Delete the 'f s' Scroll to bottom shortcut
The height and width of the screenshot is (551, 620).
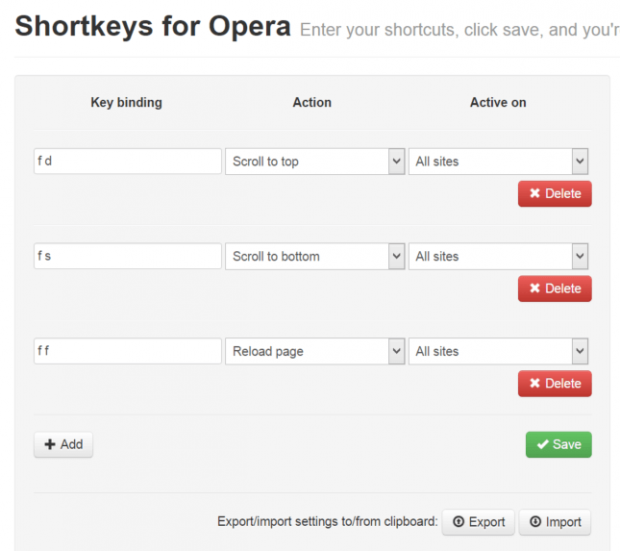[554, 289]
